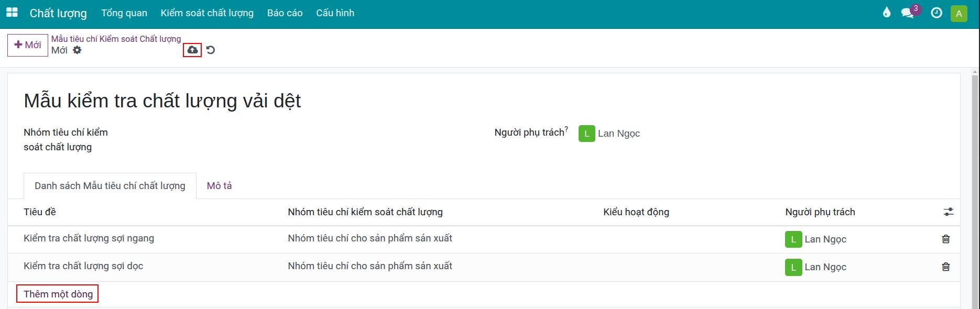Delete the Kiểm tra chất lượng sợi dọc row

[x=946, y=267]
